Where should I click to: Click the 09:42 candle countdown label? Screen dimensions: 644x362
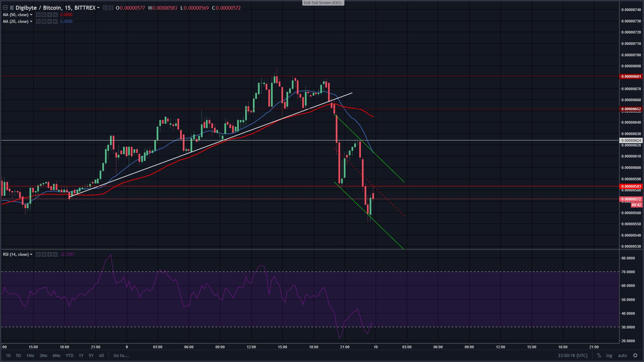coord(636,205)
